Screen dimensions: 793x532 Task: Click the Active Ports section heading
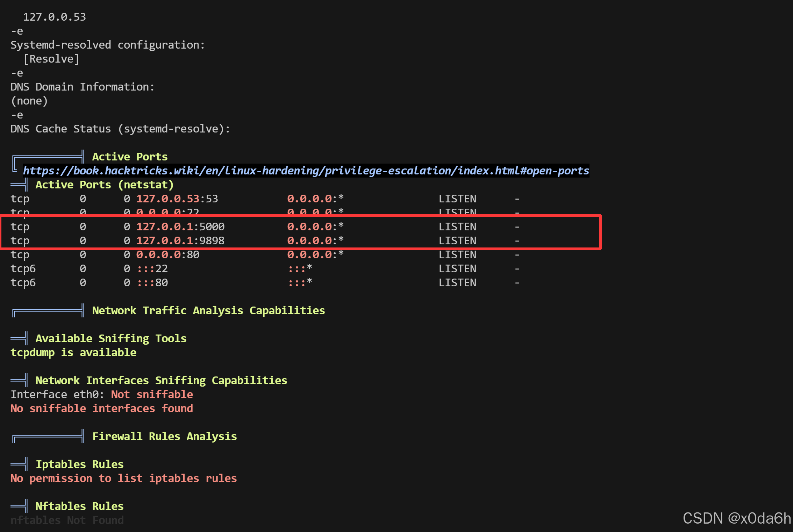point(130,157)
